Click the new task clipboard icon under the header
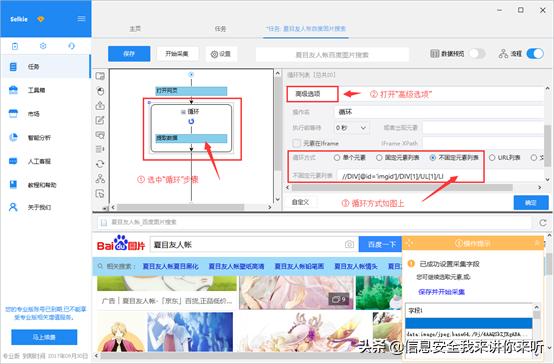 point(15,46)
